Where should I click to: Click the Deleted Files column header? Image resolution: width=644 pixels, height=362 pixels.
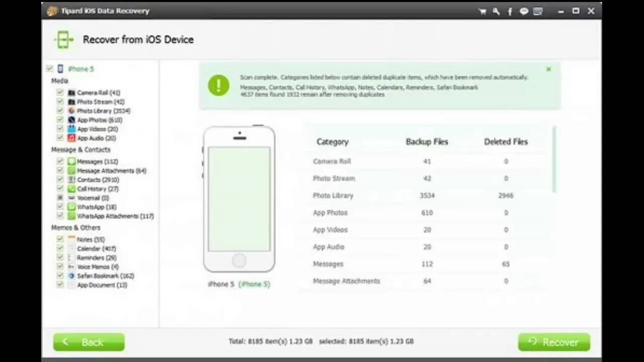click(x=506, y=142)
